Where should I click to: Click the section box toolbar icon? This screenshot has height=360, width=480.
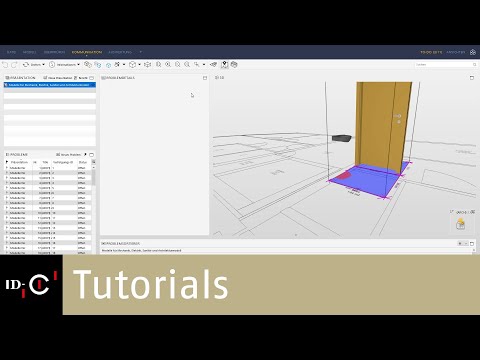click(148, 64)
